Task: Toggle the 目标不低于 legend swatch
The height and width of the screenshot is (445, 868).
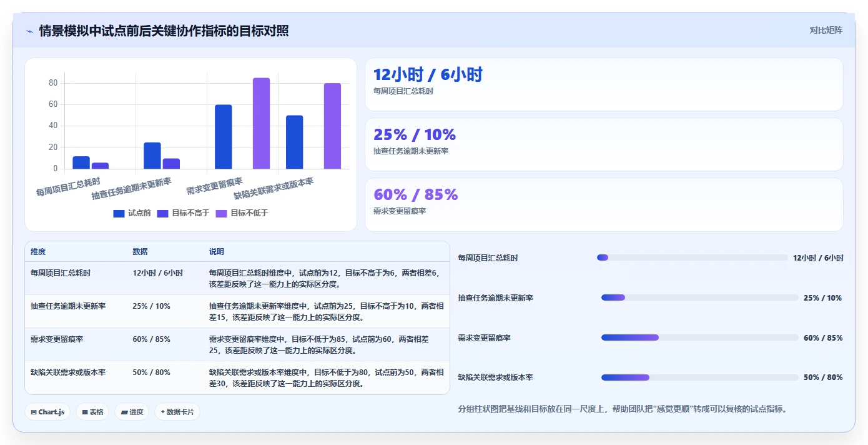Action: [x=221, y=213]
